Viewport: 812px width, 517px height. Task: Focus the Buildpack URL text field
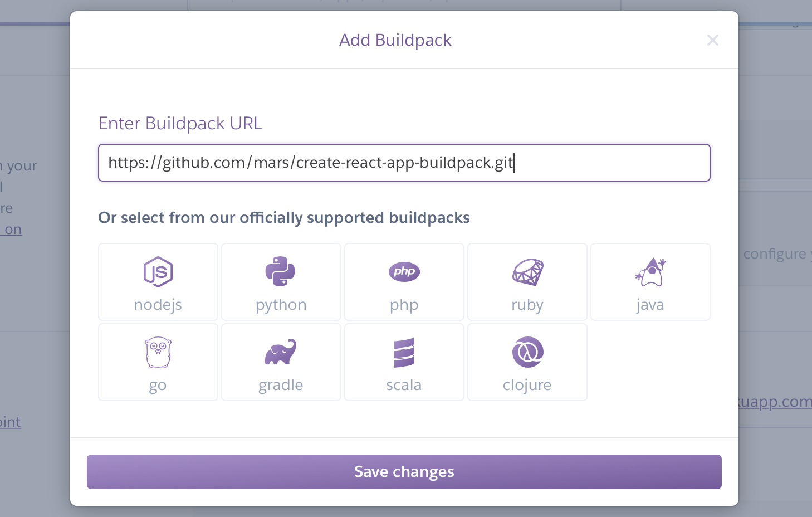click(x=404, y=163)
